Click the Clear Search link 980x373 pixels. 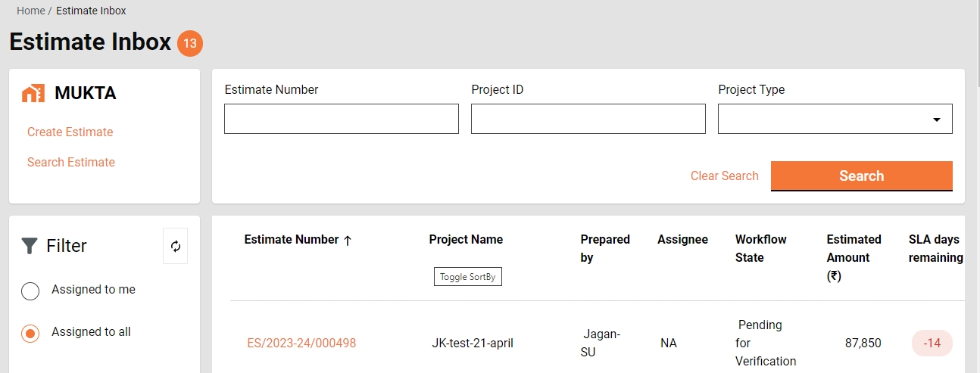724,176
